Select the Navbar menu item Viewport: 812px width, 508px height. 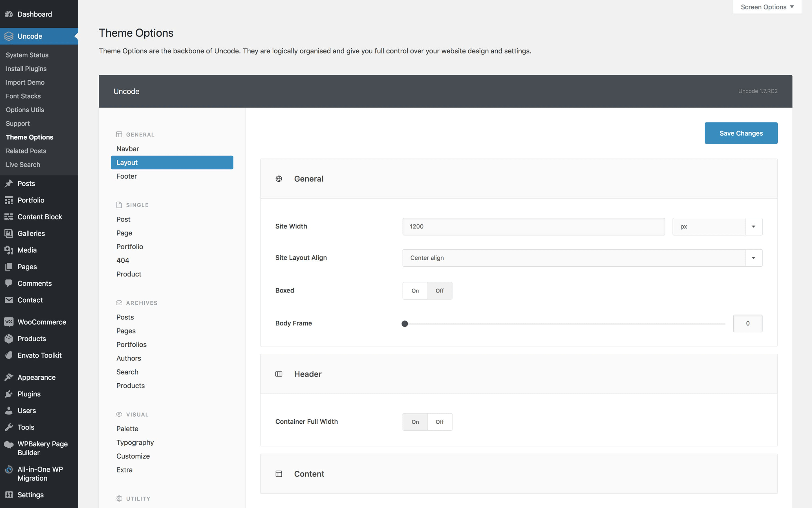(x=127, y=148)
